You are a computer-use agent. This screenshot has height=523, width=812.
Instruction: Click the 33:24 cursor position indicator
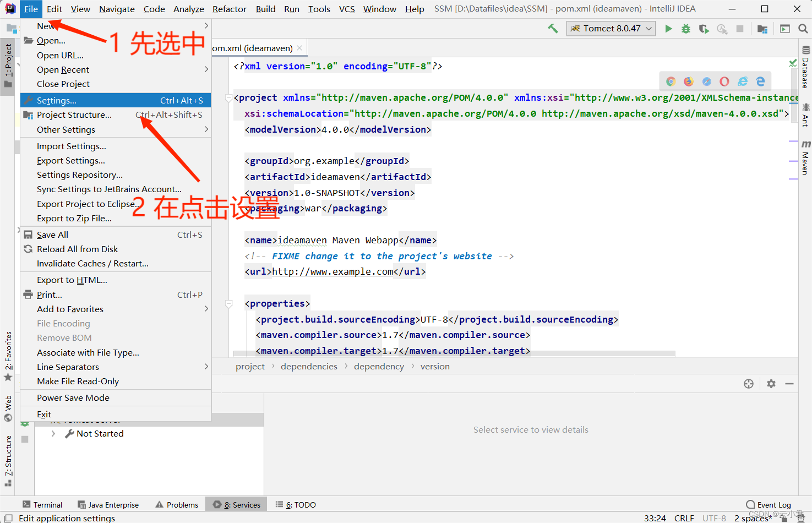655,518
